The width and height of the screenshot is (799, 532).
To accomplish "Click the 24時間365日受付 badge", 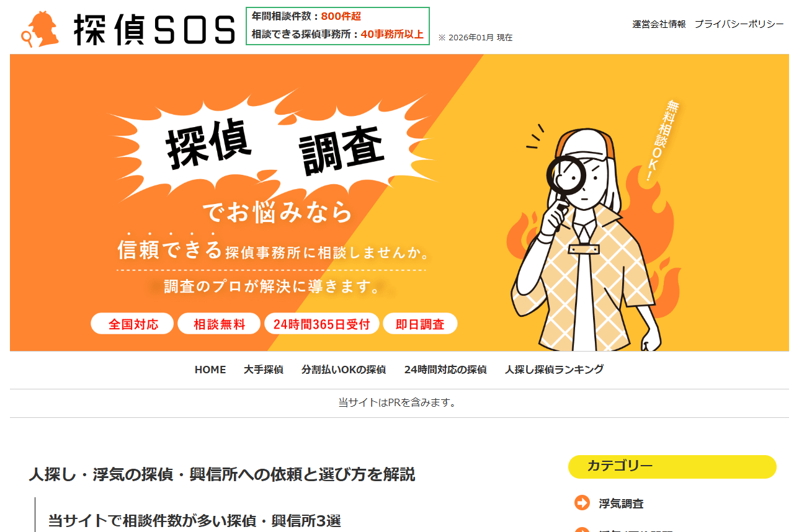I will tap(321, 324).
